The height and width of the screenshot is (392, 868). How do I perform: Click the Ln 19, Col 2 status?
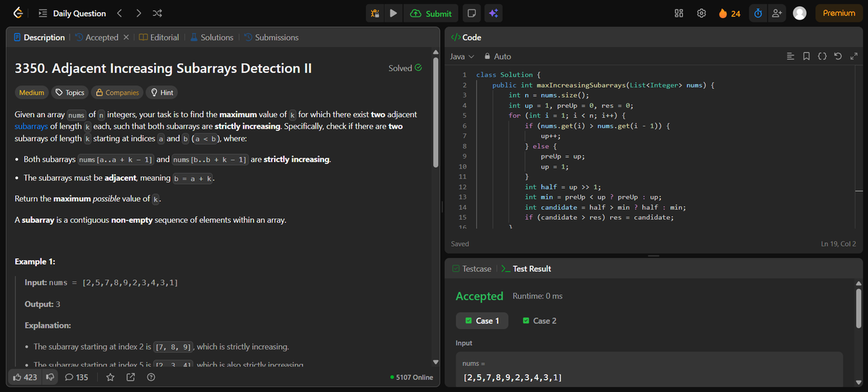pyautogui.click(x=838, y=244)
